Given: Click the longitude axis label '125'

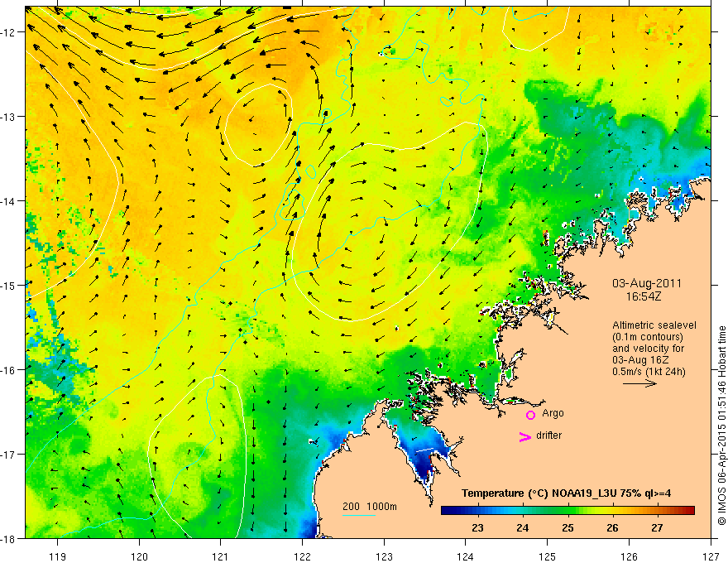Looking at the screenshot, I should pyautogui.click(x=548, y=557).
